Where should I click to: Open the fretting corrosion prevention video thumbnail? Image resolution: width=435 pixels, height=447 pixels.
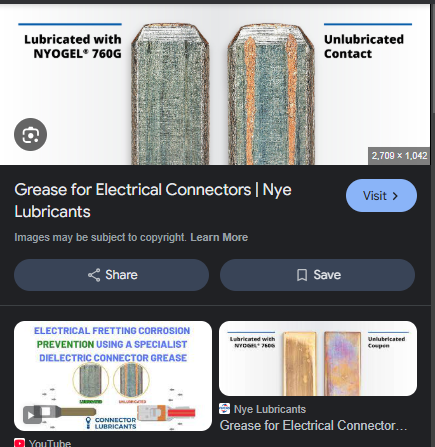coord(113,376)
